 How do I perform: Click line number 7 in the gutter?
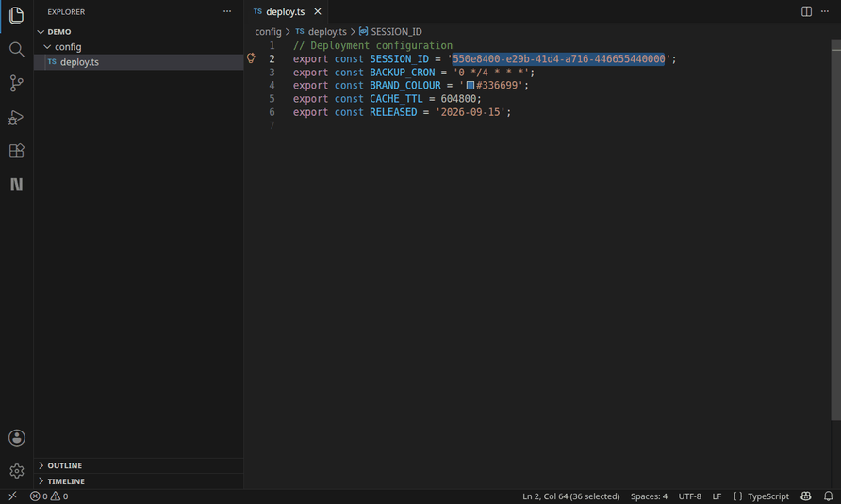272,125
